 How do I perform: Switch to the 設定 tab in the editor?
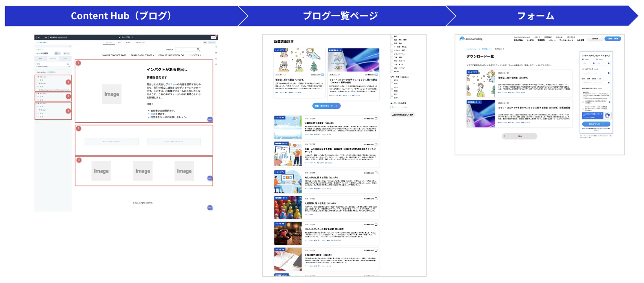[x=119, y=42]
